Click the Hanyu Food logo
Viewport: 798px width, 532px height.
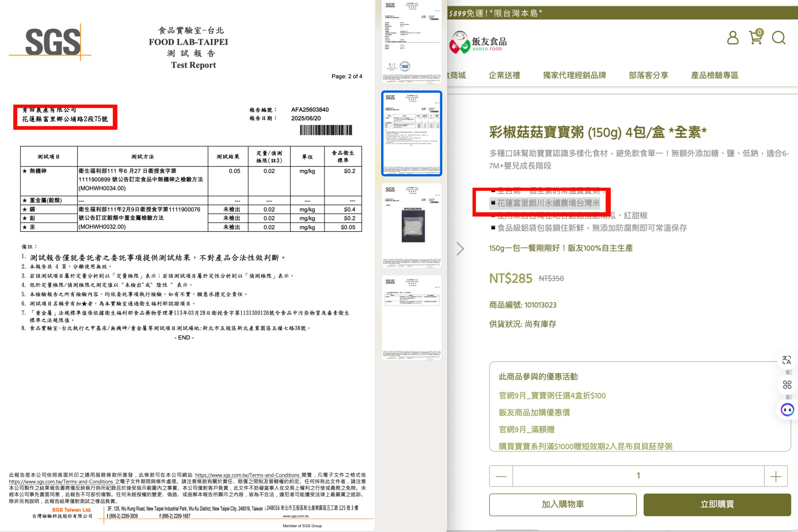[478, 42]
